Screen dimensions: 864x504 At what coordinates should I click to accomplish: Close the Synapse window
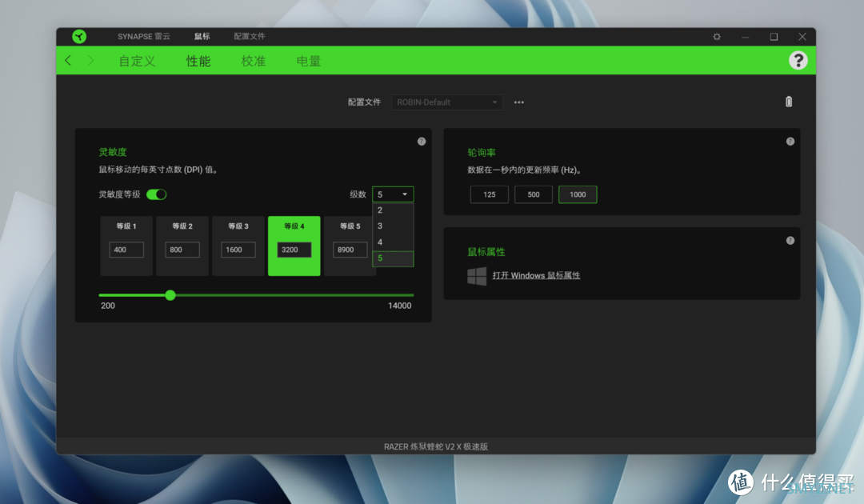[x=802, y=36]
